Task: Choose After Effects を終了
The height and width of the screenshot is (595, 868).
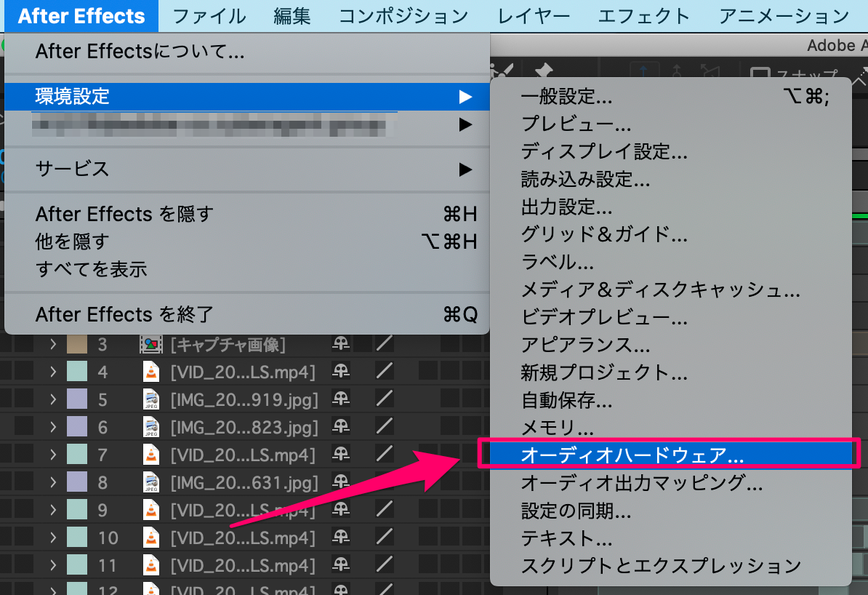Action: (x=247, y=315)
